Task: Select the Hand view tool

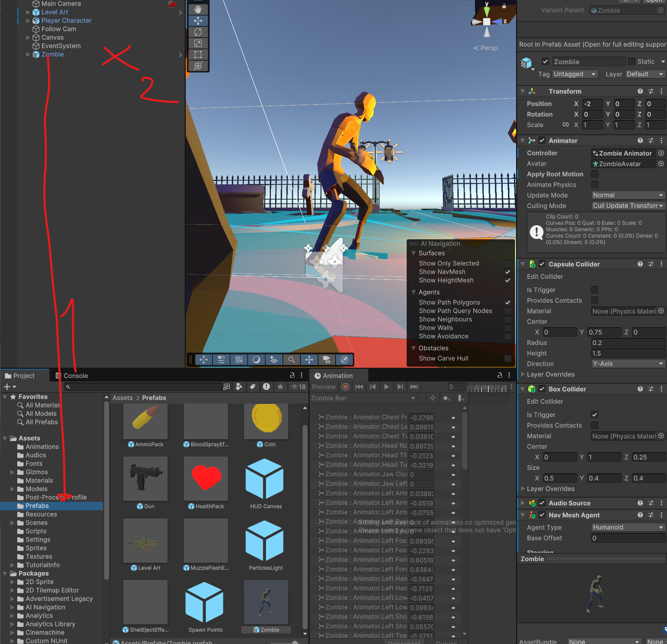Action: (198, 9)
